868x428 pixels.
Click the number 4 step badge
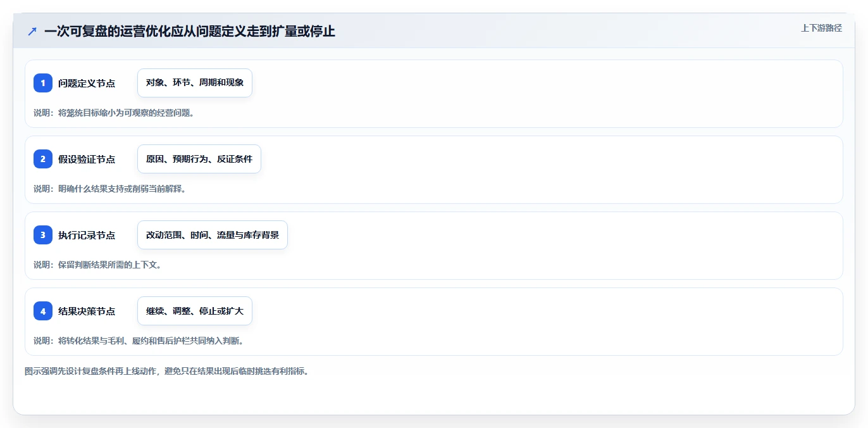(43, 311)
